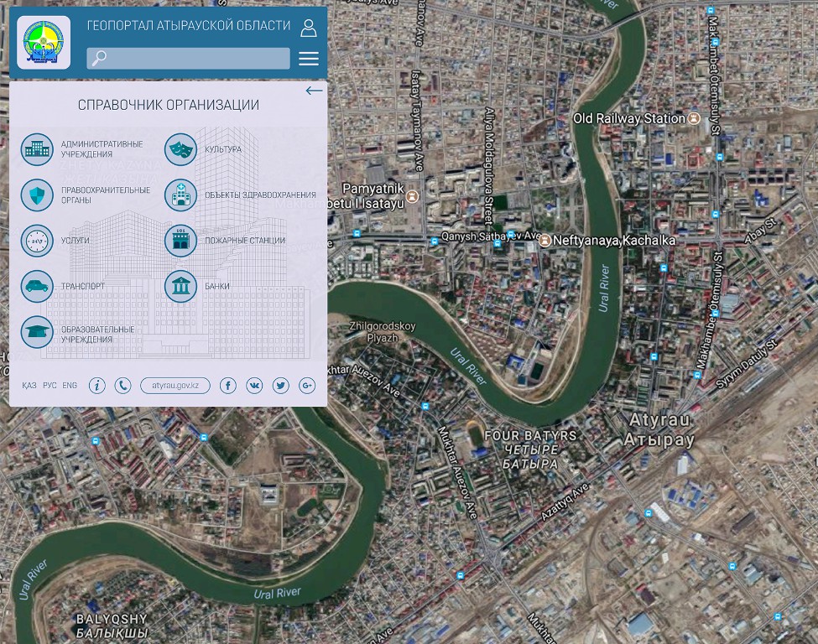This screenshot has width=818, height=644.
Task: Collapse the panel with the back arrow
Action: [314, 91]
